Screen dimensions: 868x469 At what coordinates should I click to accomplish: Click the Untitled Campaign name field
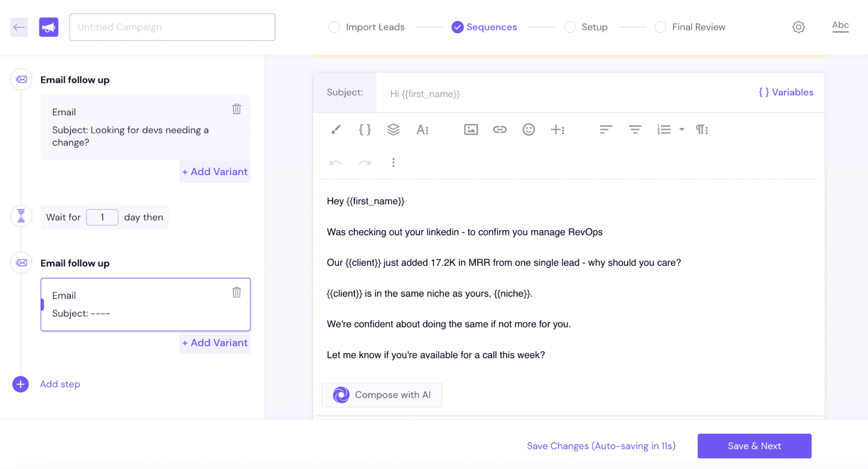coord(172,27)
